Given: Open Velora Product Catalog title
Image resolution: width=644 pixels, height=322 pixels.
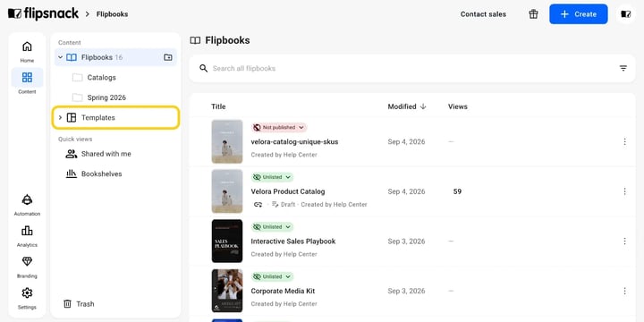Looking at the screenshot, I should click(288, 191).
